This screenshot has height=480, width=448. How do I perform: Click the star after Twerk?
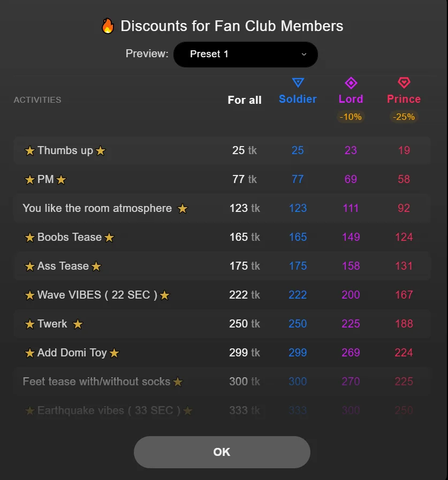78,324
